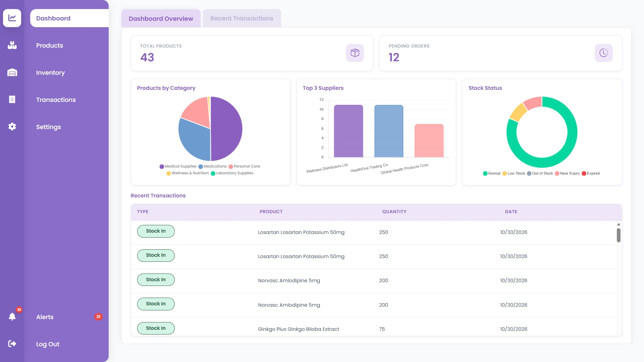Select the Inventory warehouse icon

point(12,72)
